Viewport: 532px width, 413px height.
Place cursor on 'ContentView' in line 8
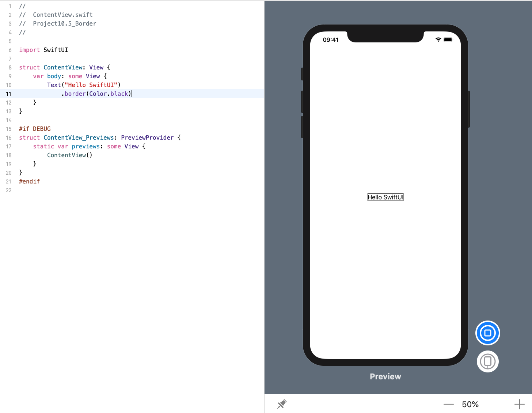tap(63, 67)
